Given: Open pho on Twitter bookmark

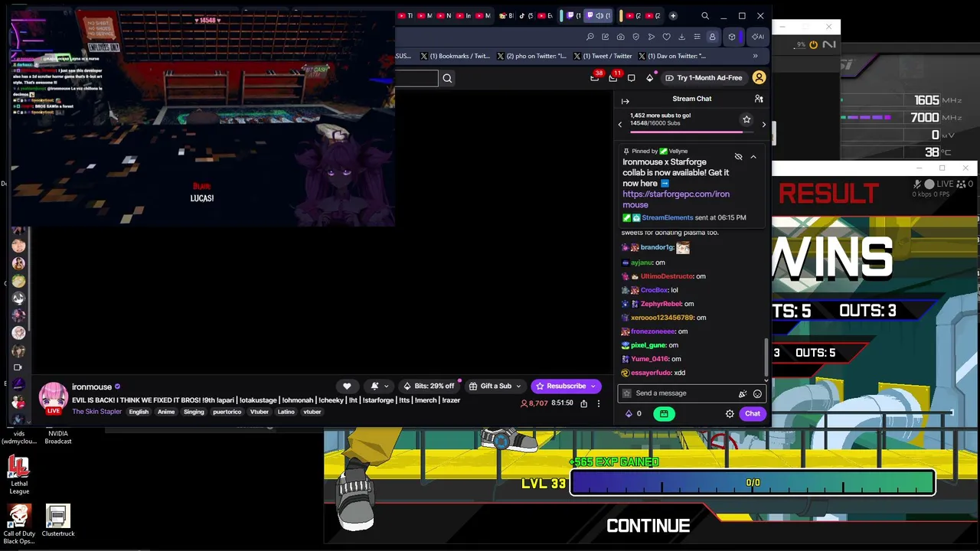Looking at the screenshot, I should click(532, 56).
